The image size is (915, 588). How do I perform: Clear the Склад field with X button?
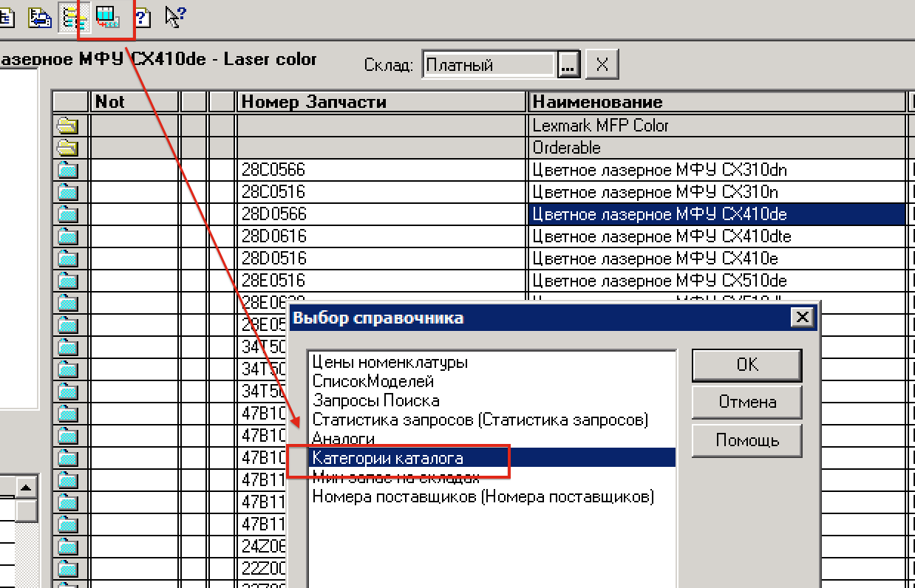click(x=602, y=66)
